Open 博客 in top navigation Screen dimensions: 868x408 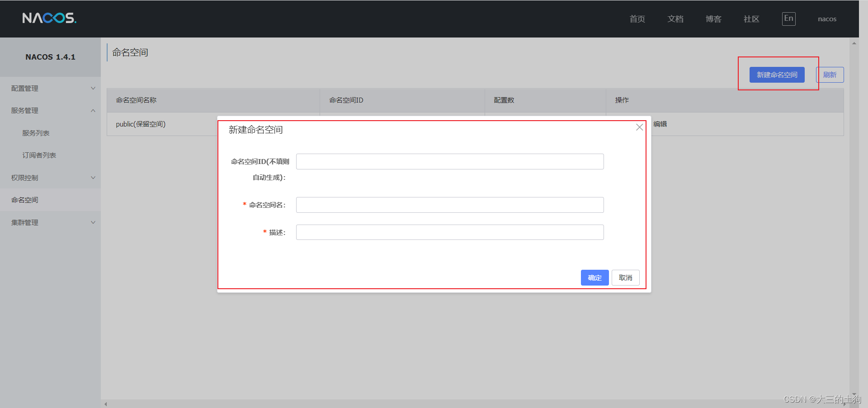pyautogui.click(x=713, y=19)
